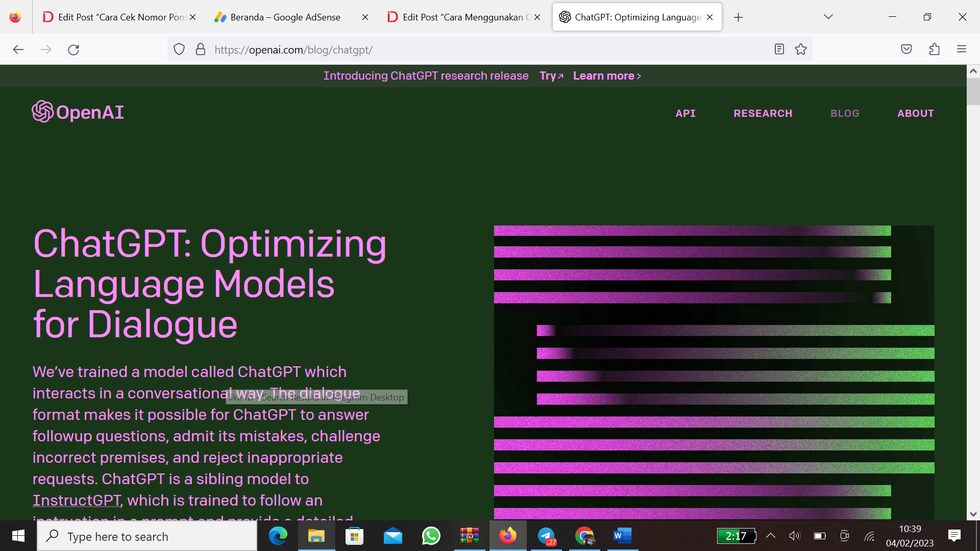Open the Wi-Fi network icon
Screen dimensions: 980x551
pyautogui.click(x=870, y=536)
